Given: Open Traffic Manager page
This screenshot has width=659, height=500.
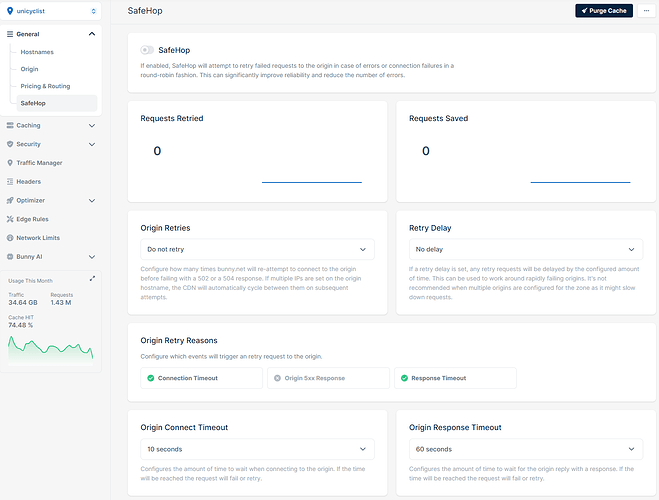Looking at the screenshot, I should [x=40, y=163].
